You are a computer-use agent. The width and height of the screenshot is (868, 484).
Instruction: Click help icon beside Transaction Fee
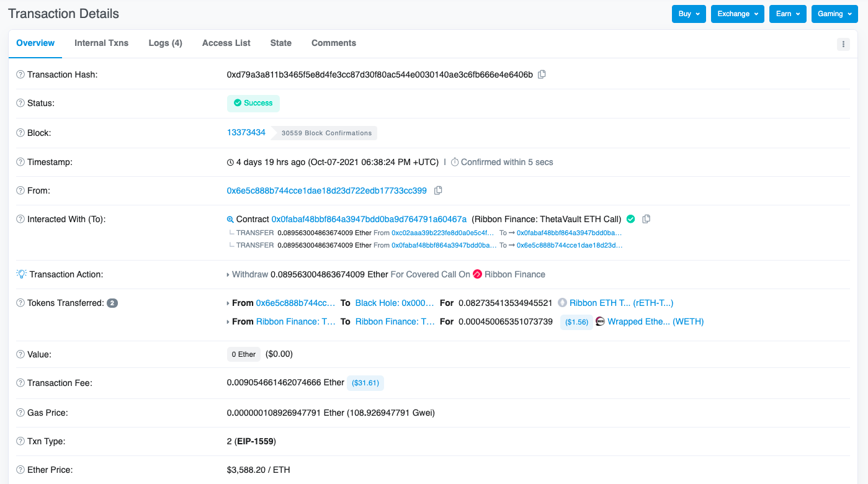click(x=20, y=383)
